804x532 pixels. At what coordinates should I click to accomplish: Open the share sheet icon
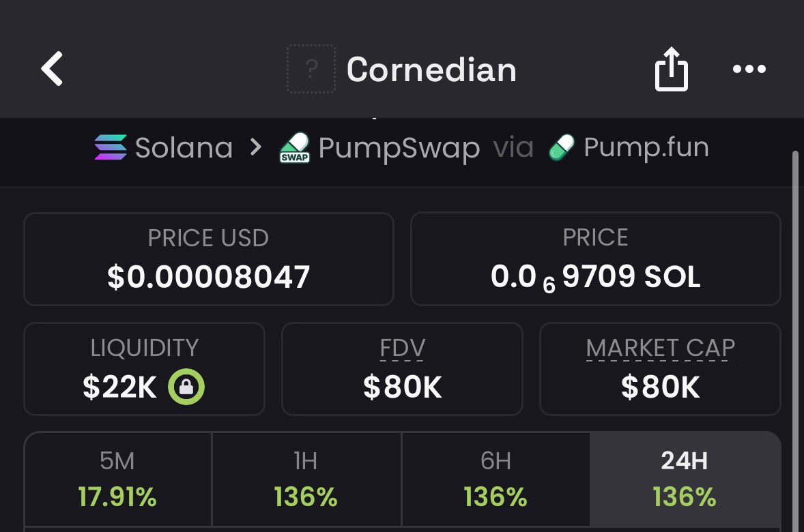(x=671, y=69)
